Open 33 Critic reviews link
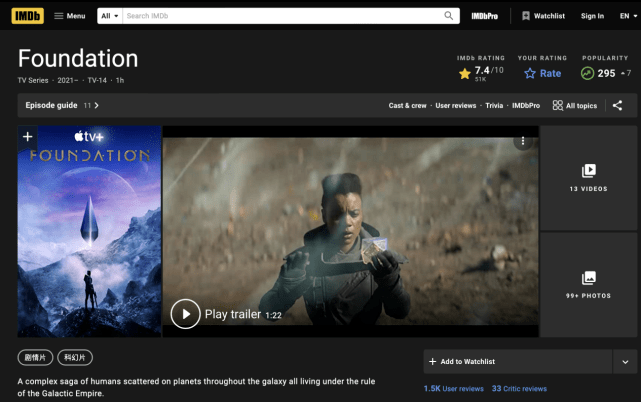The width and height of the screenshot is (641, 402). tap(519, 389)
